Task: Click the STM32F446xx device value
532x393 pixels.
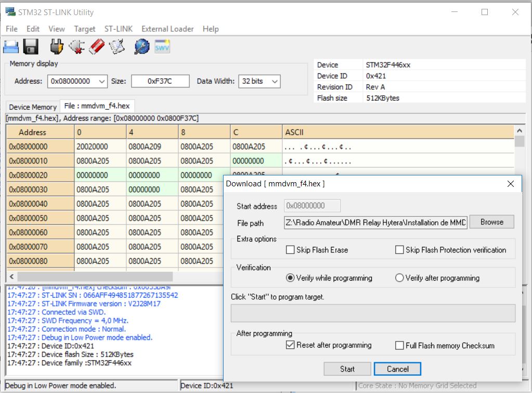Action: point(388,65)
